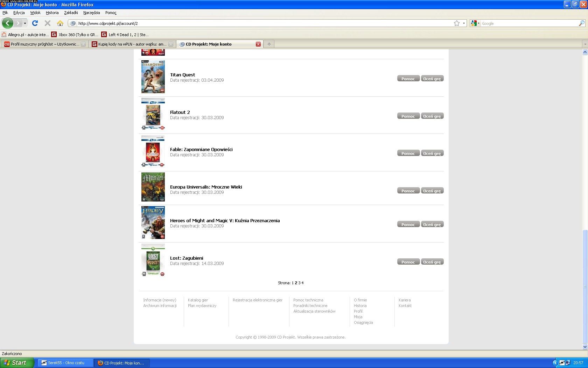Screen dimensions: 588x368
Task: Switch to the Profil muzyczny pr0gh0st tab
Action: tap(44, 44)
